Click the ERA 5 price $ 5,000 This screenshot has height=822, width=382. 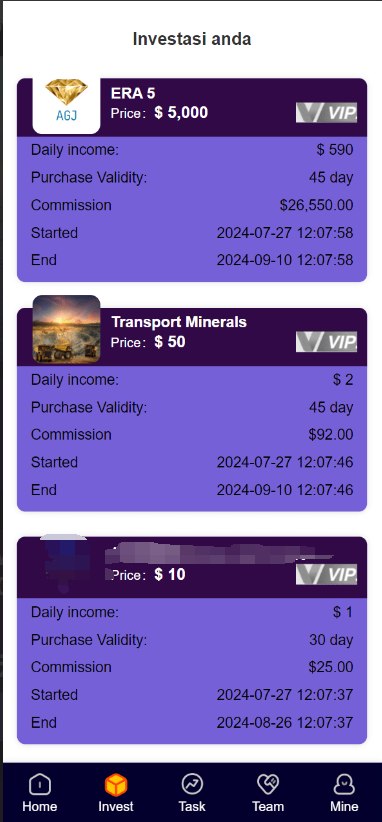[181, 113]
